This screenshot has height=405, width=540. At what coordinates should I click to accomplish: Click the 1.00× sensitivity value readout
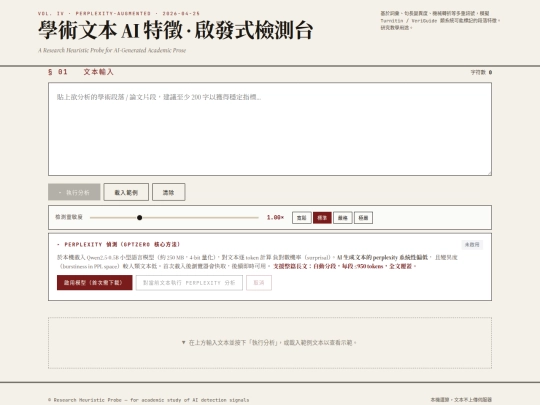point(275,217)
